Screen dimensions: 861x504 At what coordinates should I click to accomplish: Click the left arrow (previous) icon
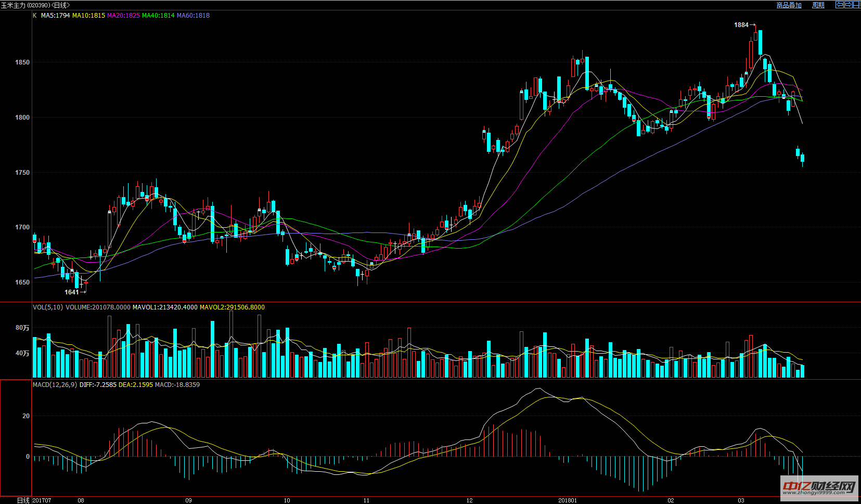point(840,5)
